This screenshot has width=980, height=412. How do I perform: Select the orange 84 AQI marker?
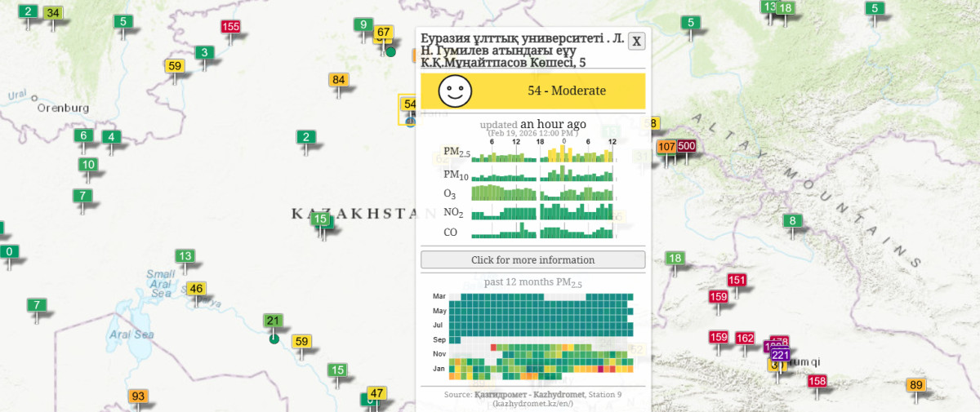point(339,80)
